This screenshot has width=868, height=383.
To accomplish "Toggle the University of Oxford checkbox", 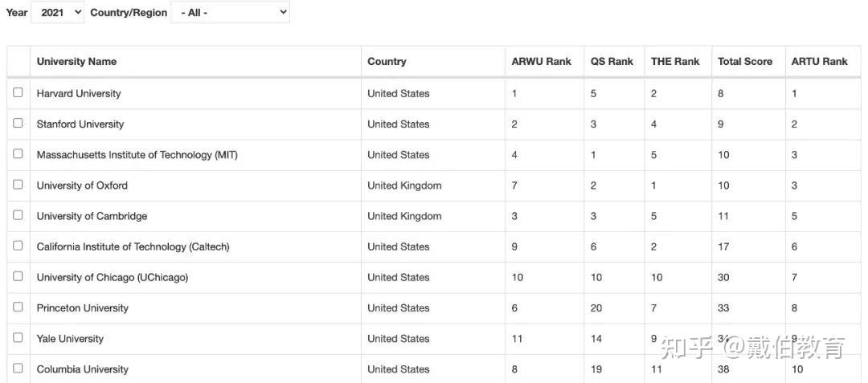I will [x=18, y=184].
